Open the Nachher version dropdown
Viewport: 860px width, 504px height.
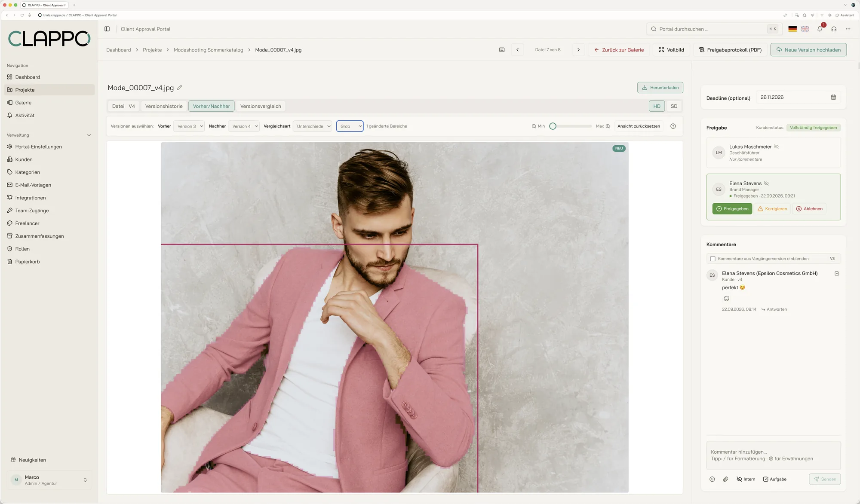244,126
